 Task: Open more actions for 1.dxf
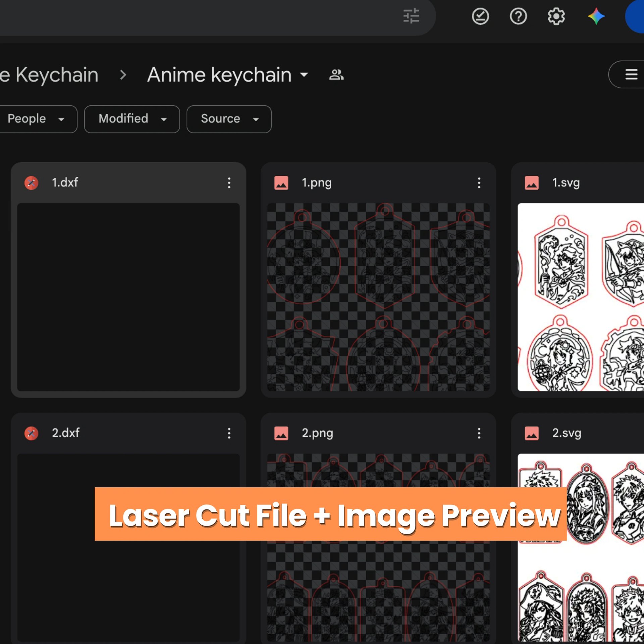229,183
